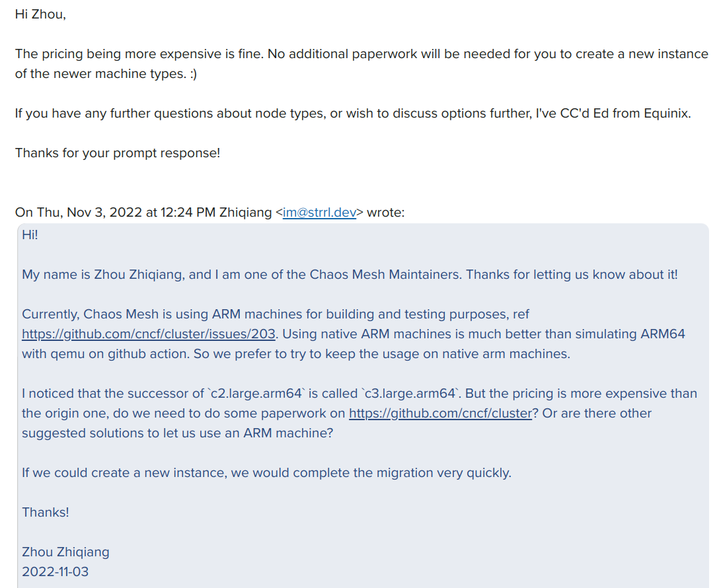
Task: Click the 'Currently, Chaos Mesh is using ARM' line
Action: tap(276, 314)
